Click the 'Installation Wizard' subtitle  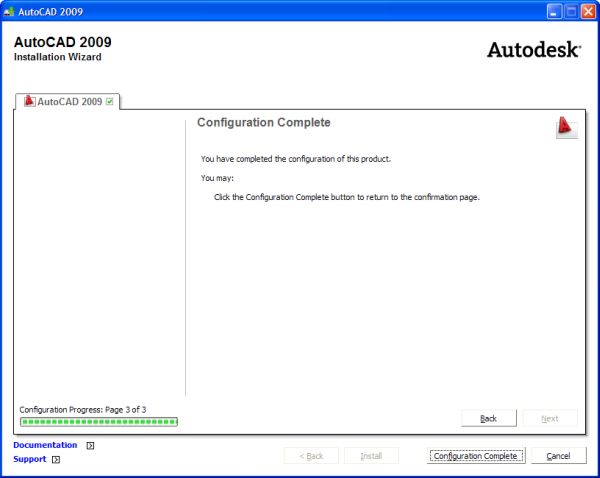point(58,57)
